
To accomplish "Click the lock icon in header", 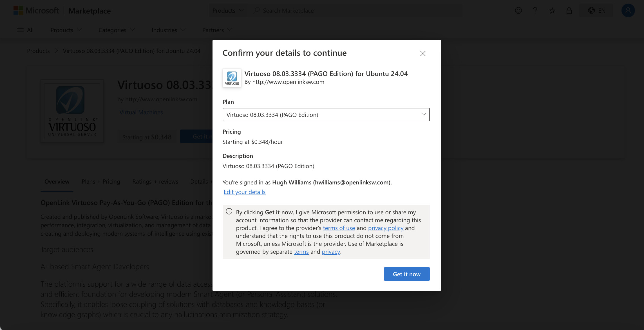I will pyautogui.click(x=569, y=11).
